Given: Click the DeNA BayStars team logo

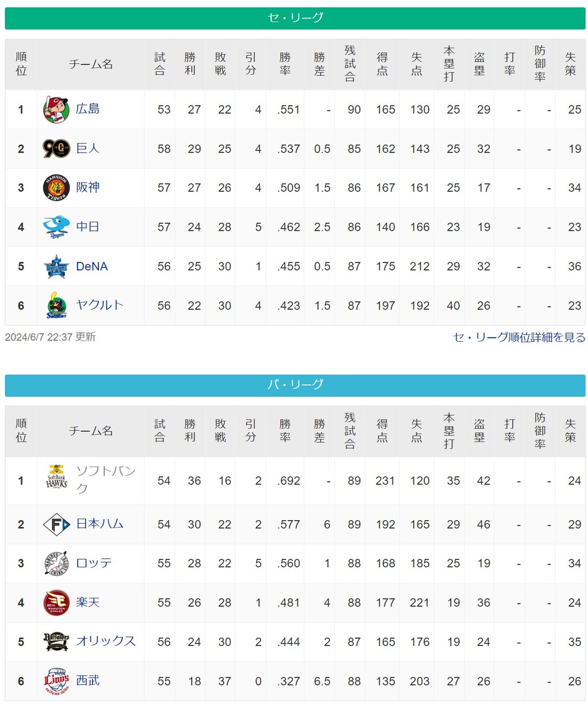Looking at the screenshot, I should pyautogui.click(x=56, y=266).
